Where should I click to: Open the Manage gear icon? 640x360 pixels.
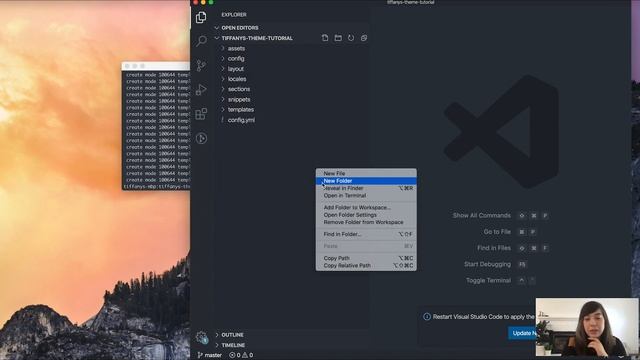pyautogui.click(x=201, y=337)
